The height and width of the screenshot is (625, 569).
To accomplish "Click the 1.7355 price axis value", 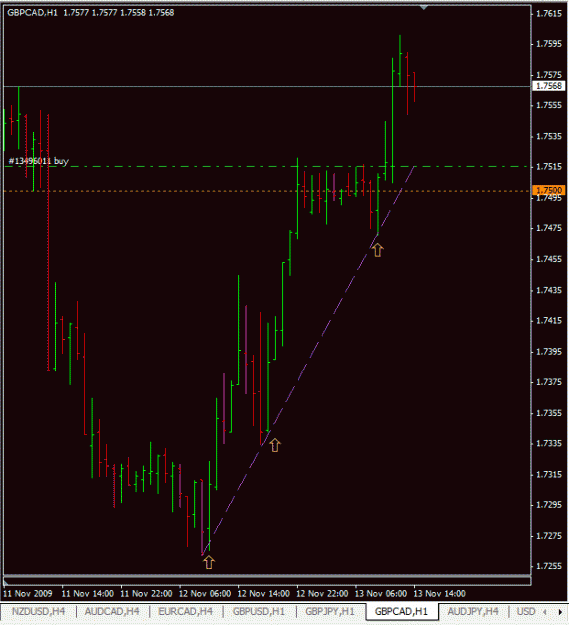I will pyautogui.click(x=549, y=413).
